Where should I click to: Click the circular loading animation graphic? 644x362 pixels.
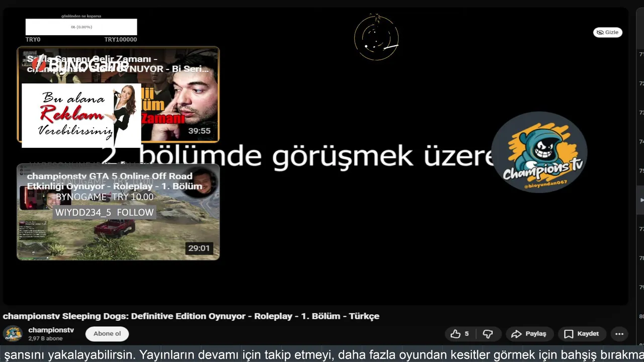(376, 38)
